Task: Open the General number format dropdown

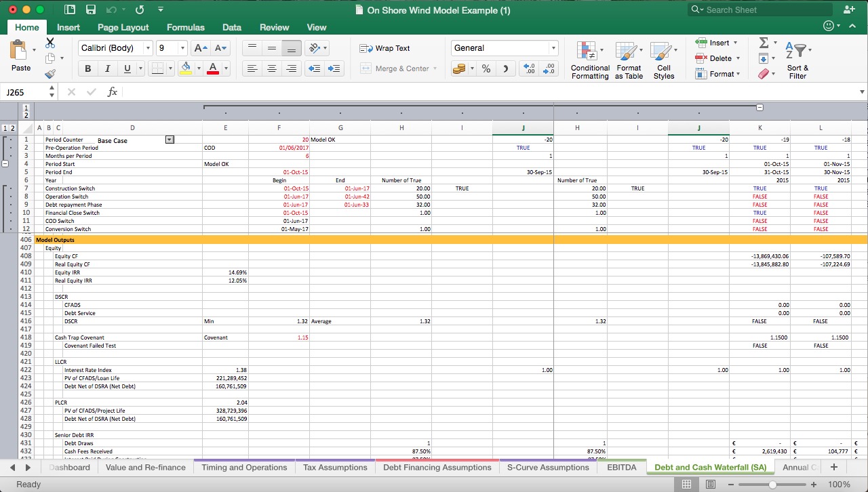Action: pyautogui.click(x=553, y=48)
